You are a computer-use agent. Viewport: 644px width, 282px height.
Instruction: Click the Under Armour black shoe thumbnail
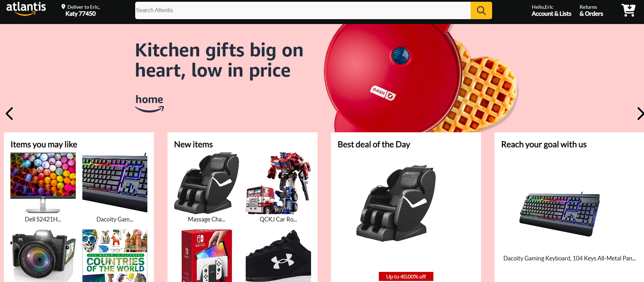[x=278, y=256]
